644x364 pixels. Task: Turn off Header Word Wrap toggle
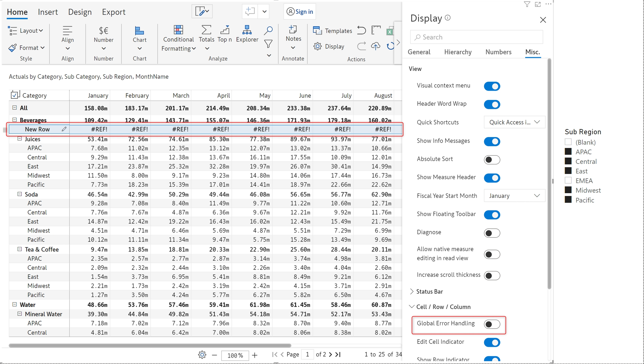tap(492, 104)
